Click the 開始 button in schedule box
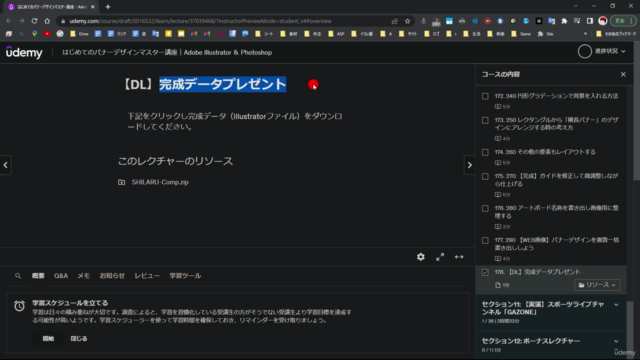 tap(48, 338)
